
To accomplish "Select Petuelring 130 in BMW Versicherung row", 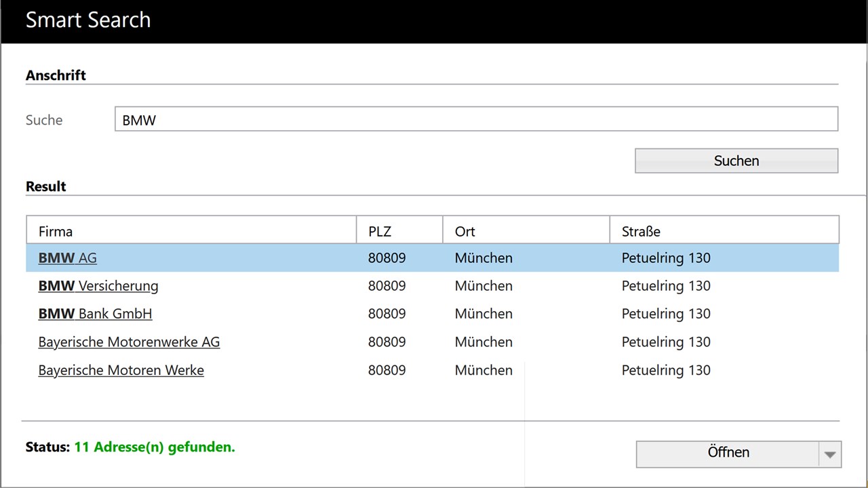I will (666, 286).
